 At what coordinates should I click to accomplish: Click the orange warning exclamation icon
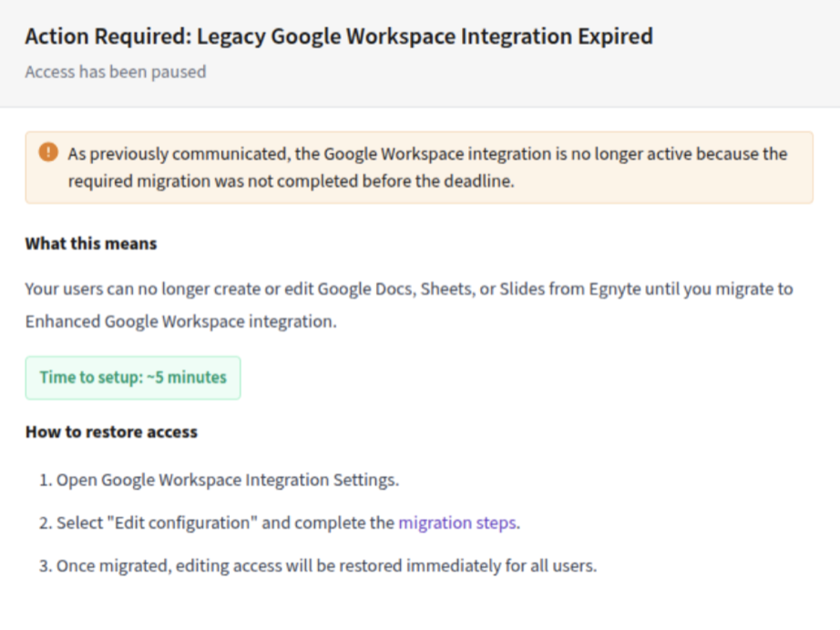point(48,152)
